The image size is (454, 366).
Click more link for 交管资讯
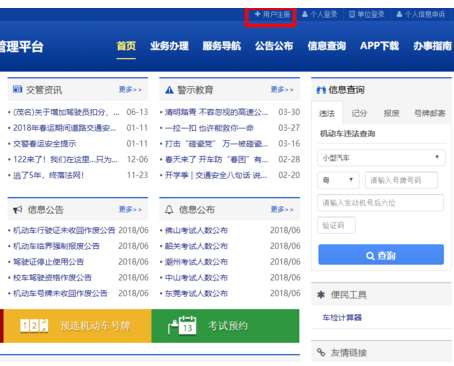[130, 89]
